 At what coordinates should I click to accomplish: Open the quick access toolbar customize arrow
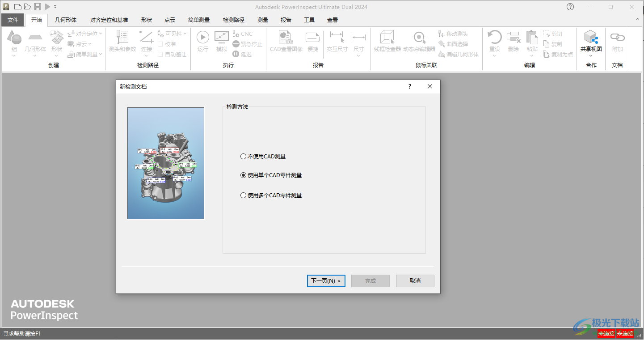pyautogui.click(x=55, y=7)
